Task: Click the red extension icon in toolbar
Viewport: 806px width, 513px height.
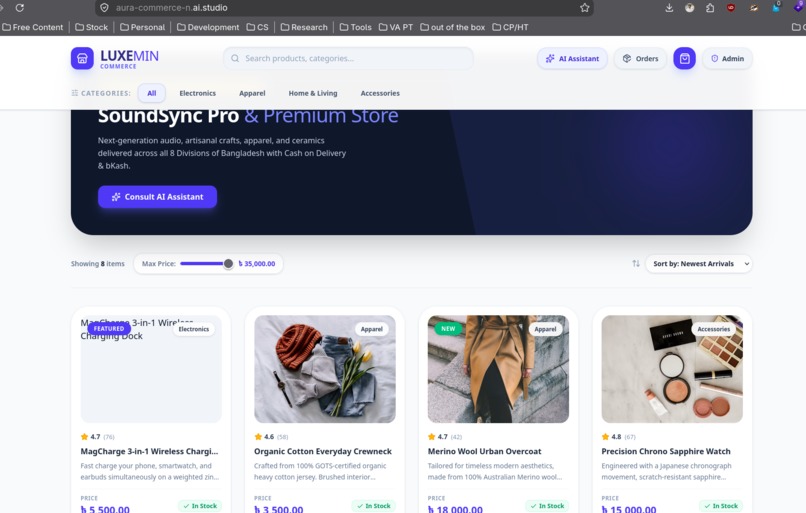Action: click(730, 8)
